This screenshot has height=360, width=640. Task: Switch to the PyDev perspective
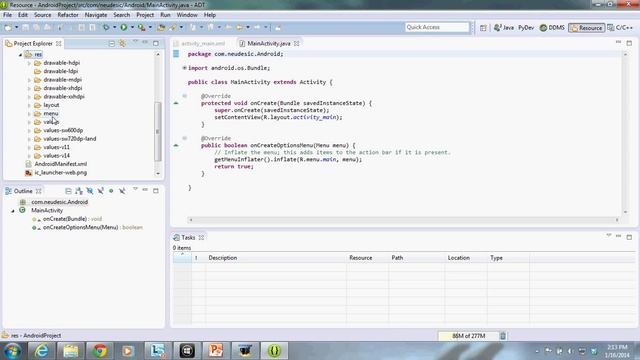click(x=526, y=28)
